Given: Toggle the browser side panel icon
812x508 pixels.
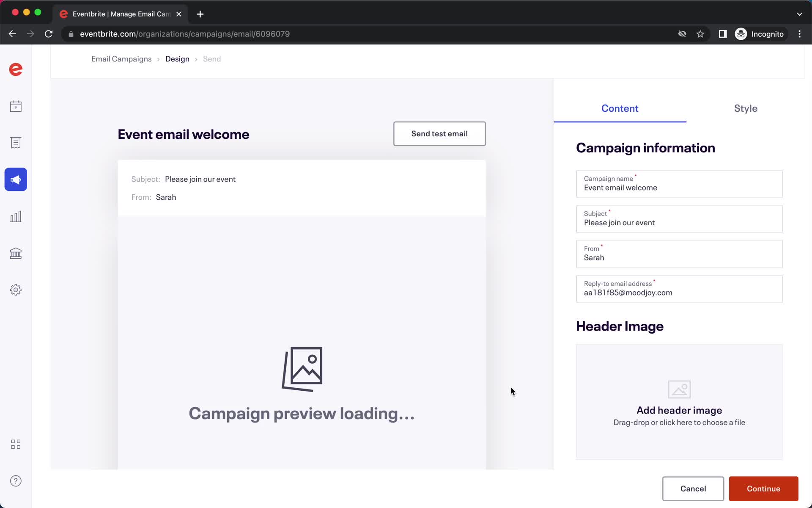Looking at the screenshot, I should click(723, 34).
